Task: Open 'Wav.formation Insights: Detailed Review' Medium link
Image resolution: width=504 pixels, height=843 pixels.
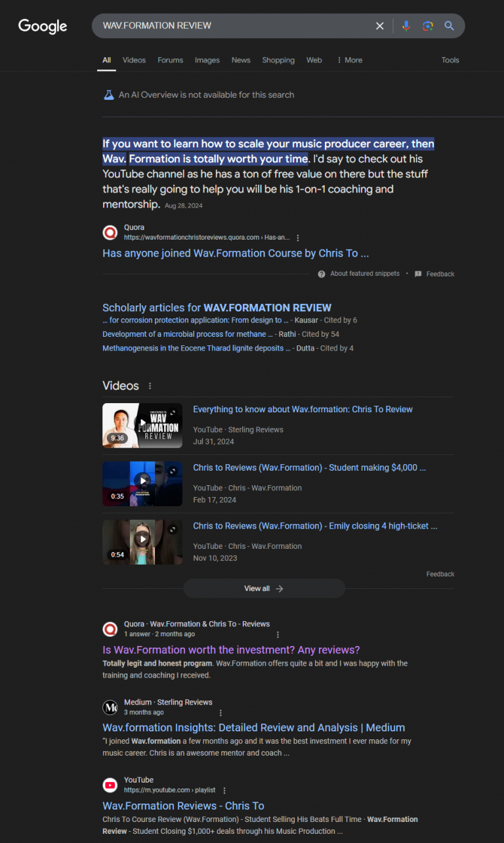Action: (253, 727)
